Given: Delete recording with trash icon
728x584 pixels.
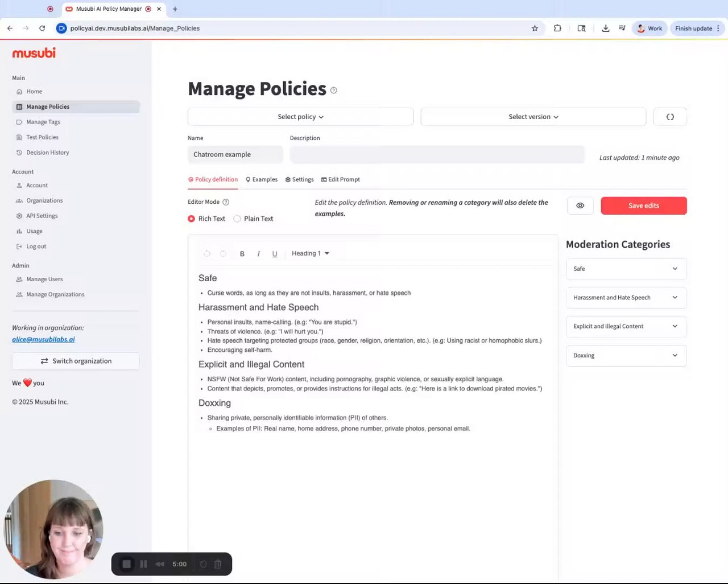Looking at the screenshot, I should click(x=217, y=564).
